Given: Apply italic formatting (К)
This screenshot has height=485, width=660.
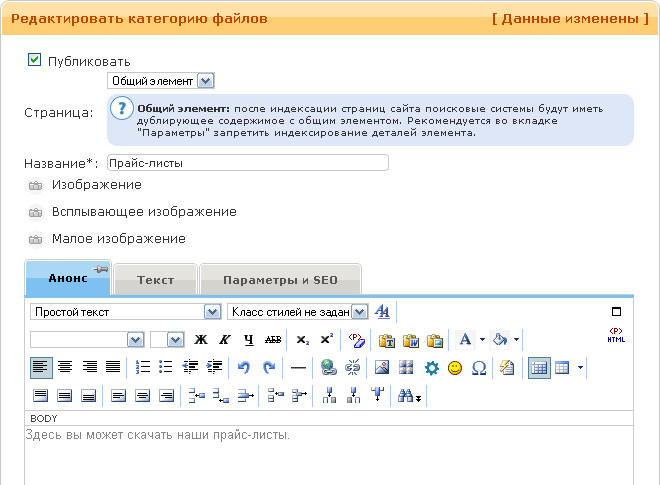Looking at the screenshot, I should pos(224,340).
